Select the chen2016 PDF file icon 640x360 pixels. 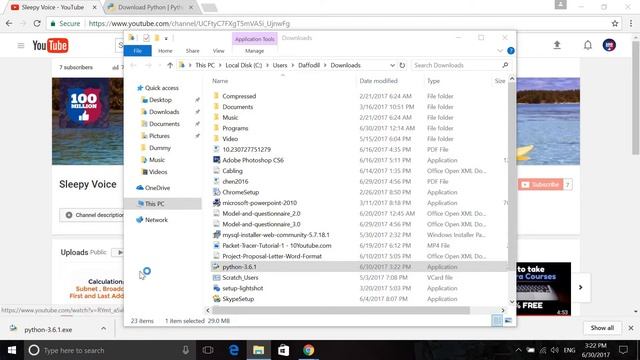[x=216, y=181]
